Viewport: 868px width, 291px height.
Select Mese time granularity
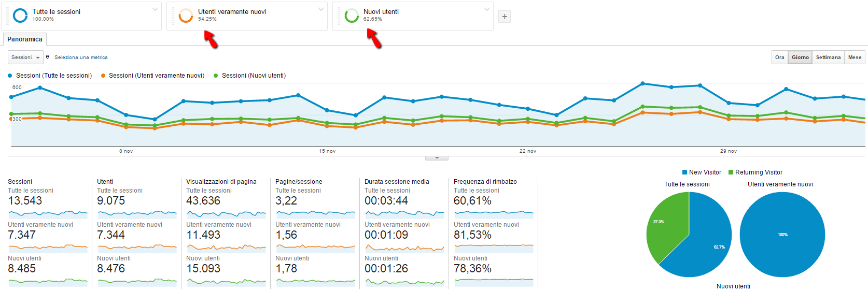(855, 57)
